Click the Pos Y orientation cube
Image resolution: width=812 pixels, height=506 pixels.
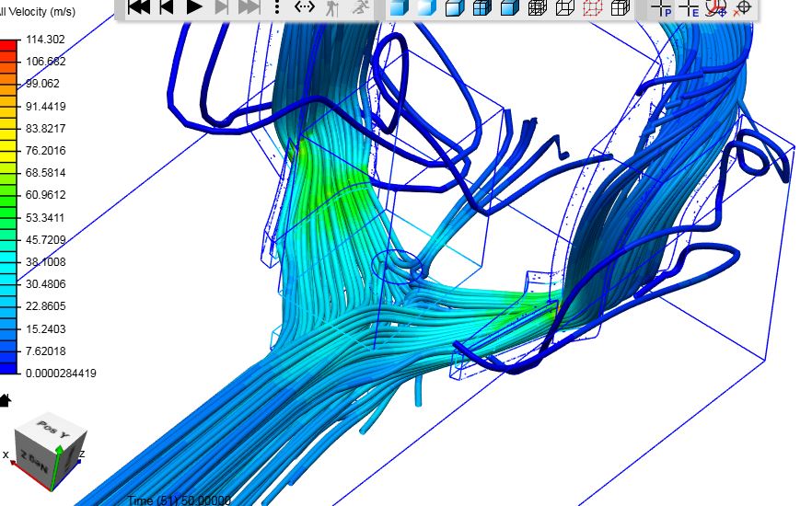point(51,452)
